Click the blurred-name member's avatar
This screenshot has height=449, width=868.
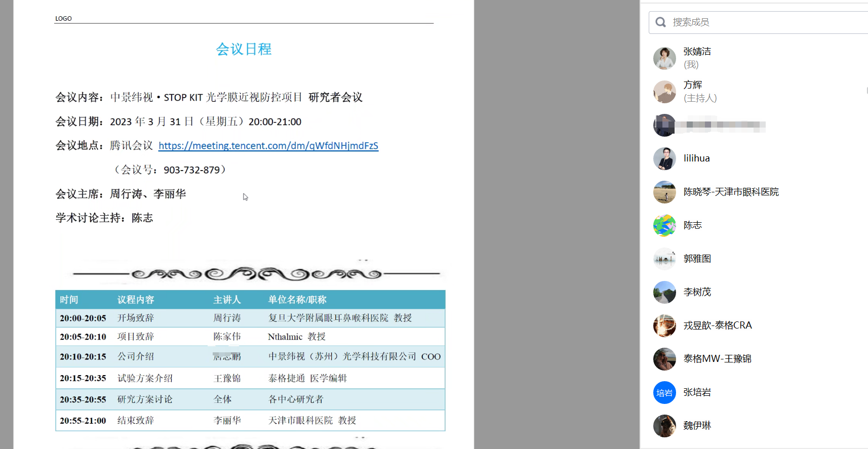pos(664,125)
